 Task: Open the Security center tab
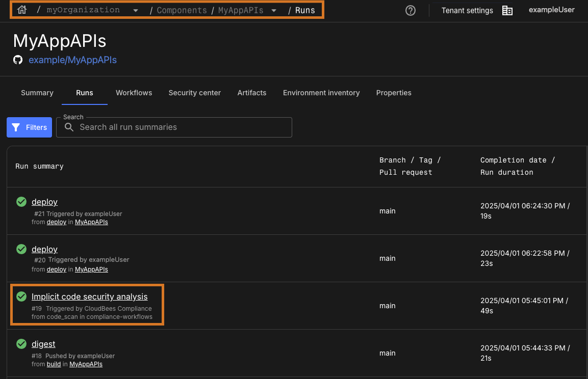coord(194,93)
